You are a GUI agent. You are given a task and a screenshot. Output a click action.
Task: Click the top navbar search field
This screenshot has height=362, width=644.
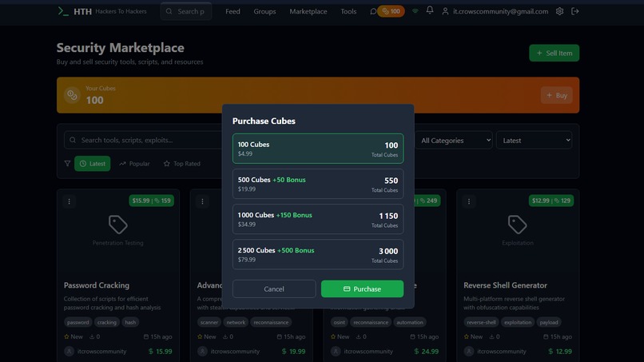click(186, 11)
